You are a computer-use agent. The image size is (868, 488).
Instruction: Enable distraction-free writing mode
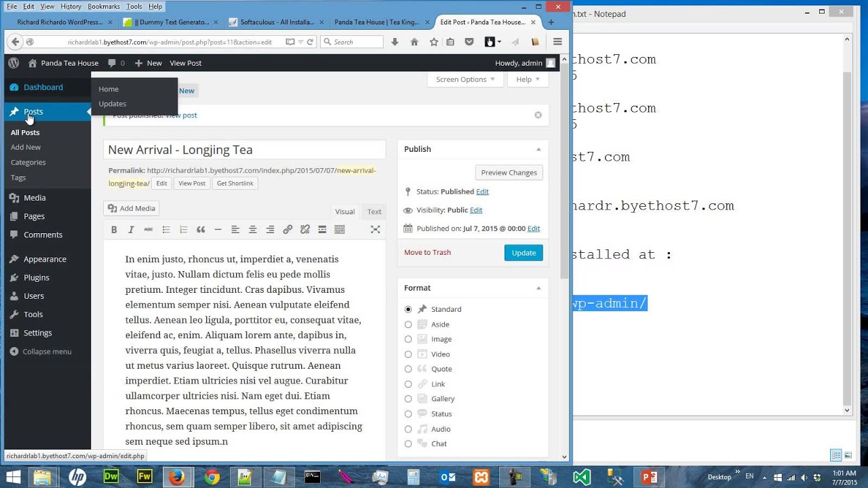tap(375, 230)
